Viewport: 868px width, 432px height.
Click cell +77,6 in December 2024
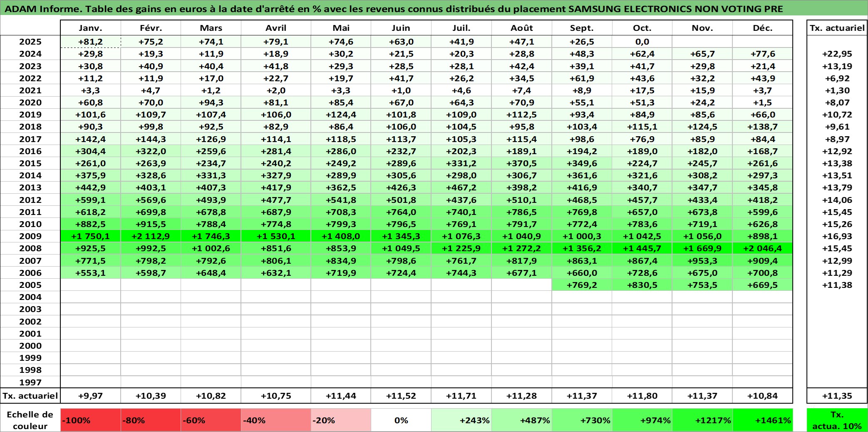[762, 54]
